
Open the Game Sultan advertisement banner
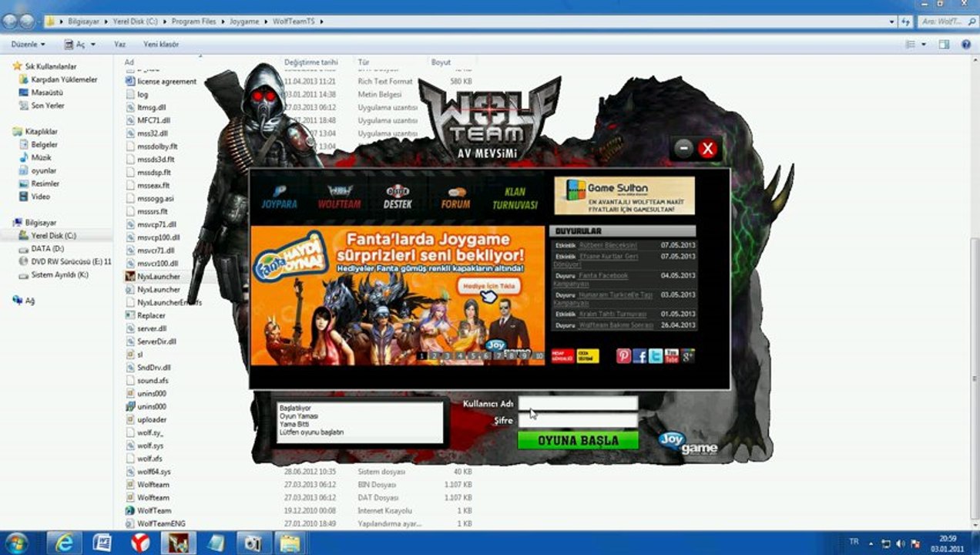624,196
